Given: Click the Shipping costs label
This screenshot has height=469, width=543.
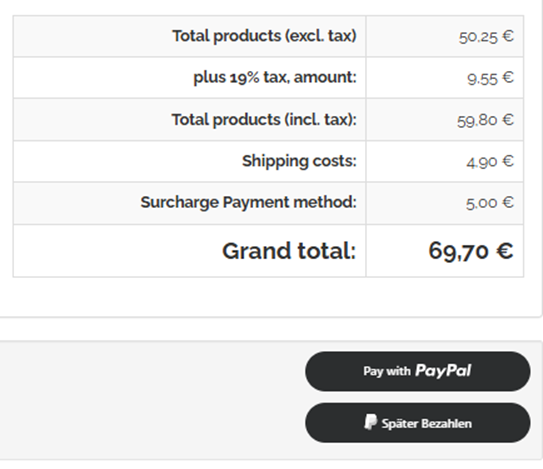Looking at the screenshot, I should pos(299,161).
